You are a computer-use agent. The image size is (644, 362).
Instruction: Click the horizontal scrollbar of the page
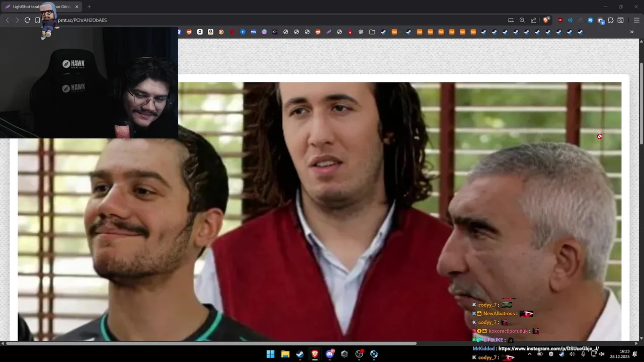tap(211, 343)
